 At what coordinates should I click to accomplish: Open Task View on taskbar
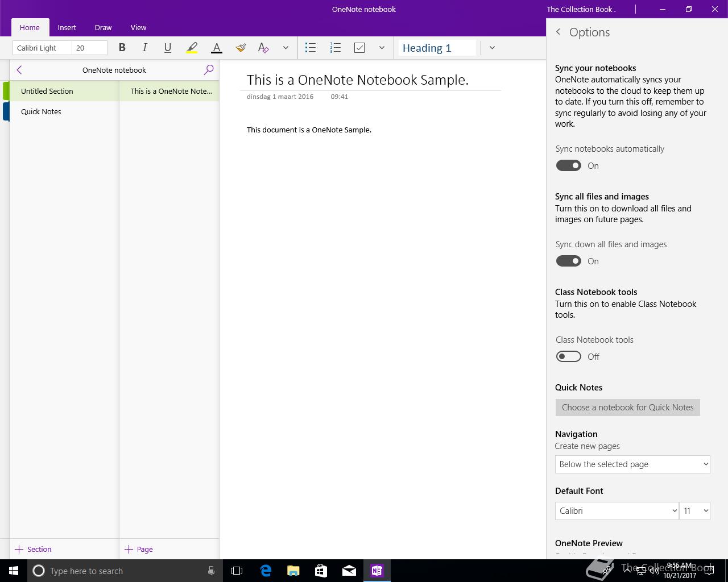pyautogui.click(x=237, y=571)
